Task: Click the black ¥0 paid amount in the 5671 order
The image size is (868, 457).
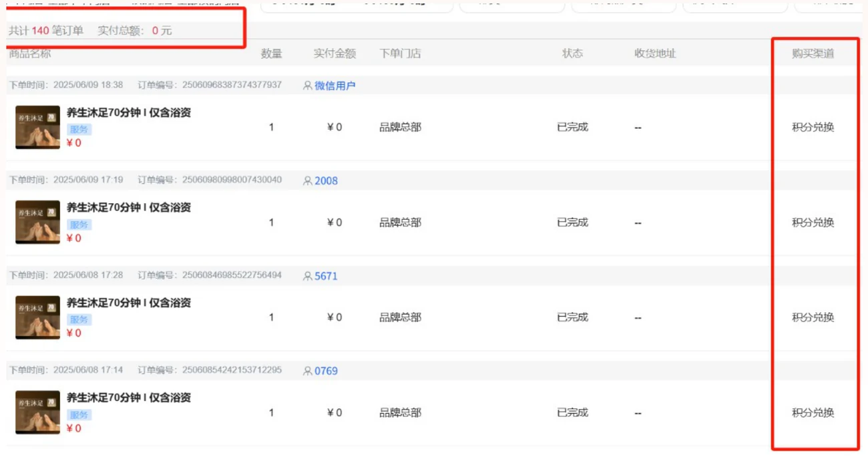Action: point(335,317)
